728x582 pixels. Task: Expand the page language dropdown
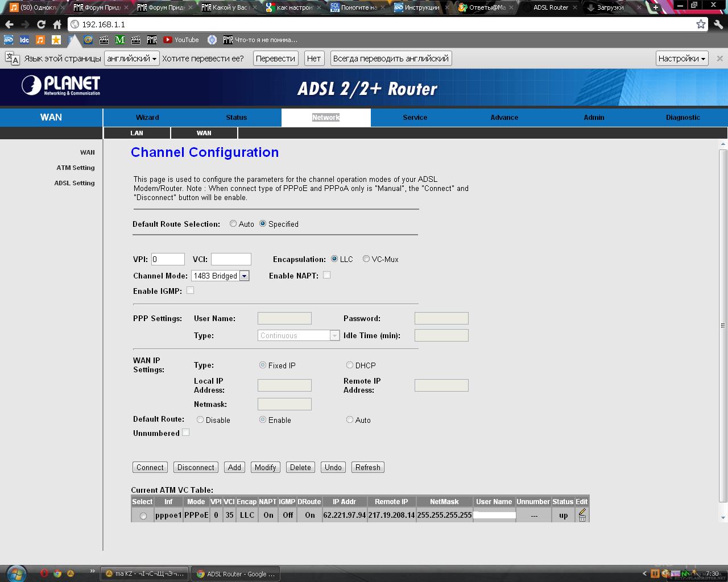(x=132, y=59)
